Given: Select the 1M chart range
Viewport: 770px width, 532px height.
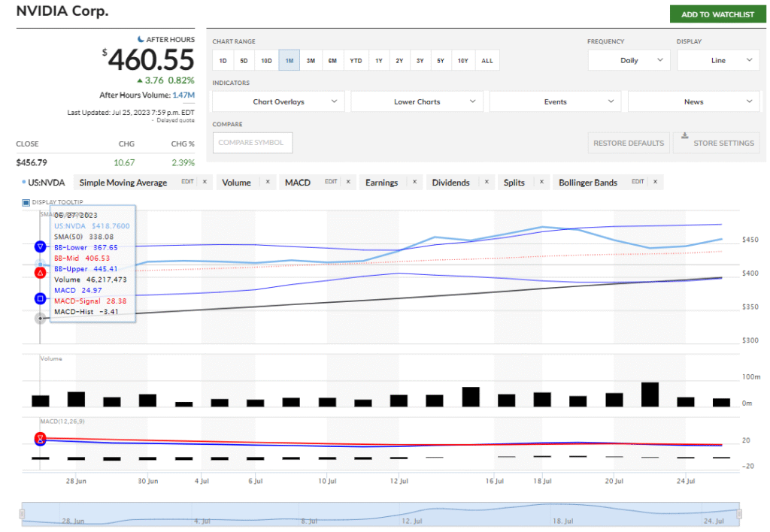Looking at the screenshot, I should pyautogui.click(x=290, y=60).
